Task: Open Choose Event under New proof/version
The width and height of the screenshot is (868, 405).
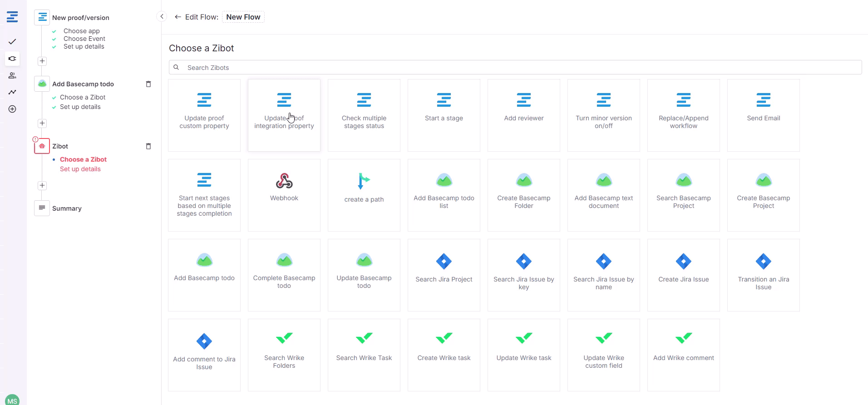Action: 84,39
